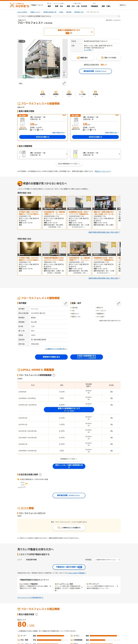138x644 pixels.
Task: Click 東京メトロ丸ノ内線の家賃相場を見る button
Action: tap(69, 466)
